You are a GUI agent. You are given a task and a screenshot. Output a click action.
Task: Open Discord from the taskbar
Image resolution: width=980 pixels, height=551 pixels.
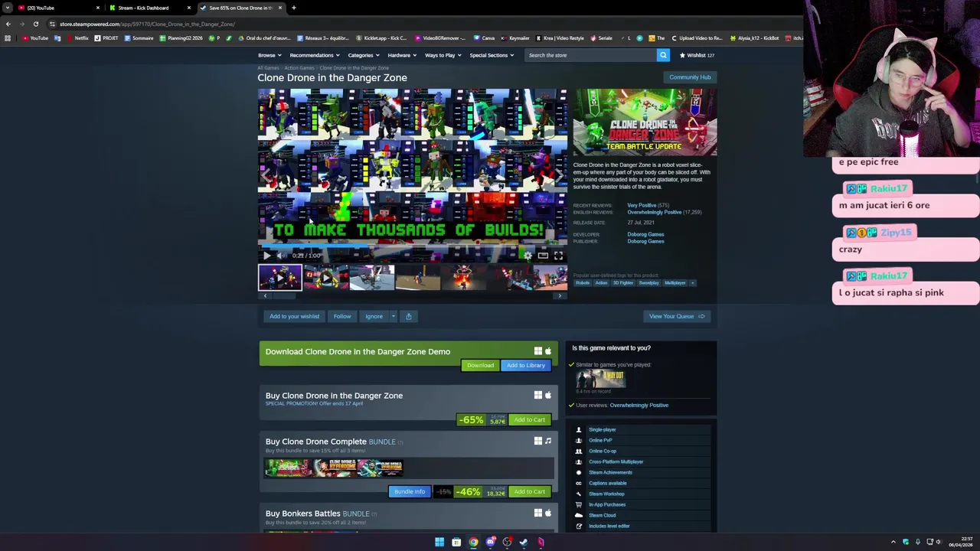[x=491, y=542]
